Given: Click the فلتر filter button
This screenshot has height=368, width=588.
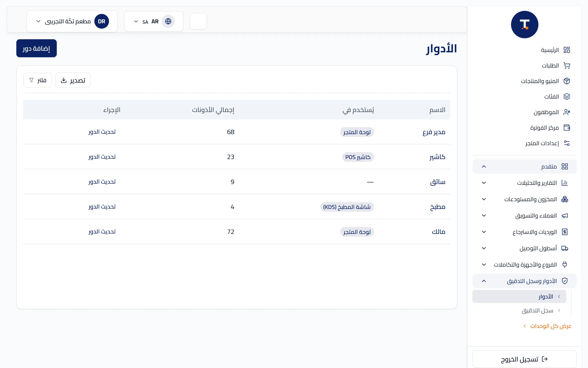Looking at the screenshot, I should pos(38,80).
